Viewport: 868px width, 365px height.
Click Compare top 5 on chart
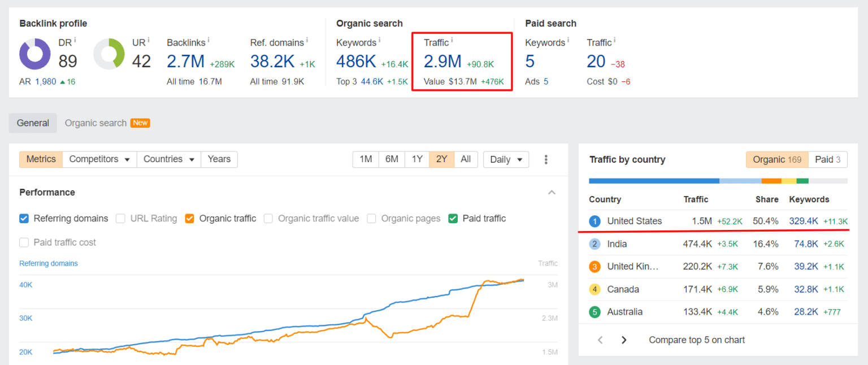coord(696,340)
